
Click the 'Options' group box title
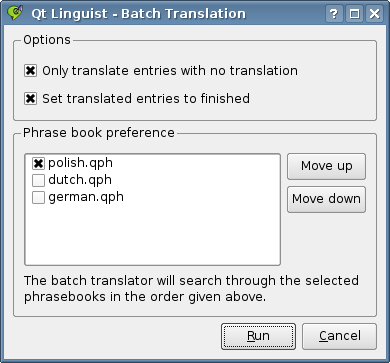(47, 40)
